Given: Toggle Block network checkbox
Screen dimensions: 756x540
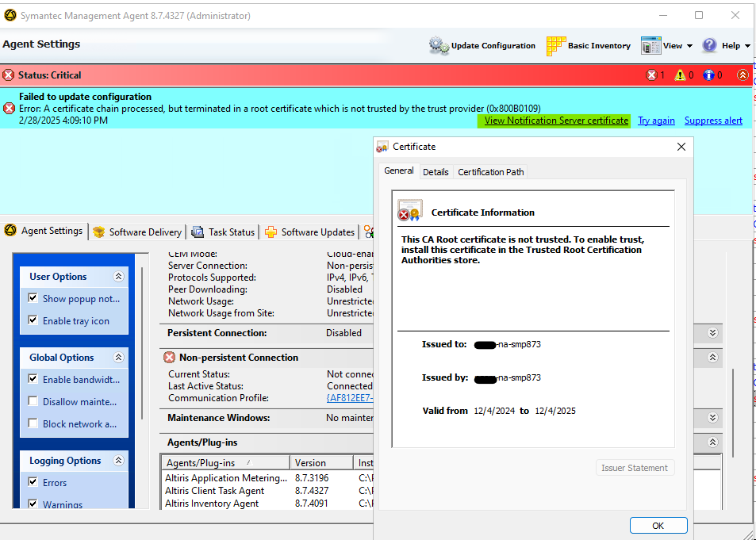Looking at the screenshot, I should 33,423.
